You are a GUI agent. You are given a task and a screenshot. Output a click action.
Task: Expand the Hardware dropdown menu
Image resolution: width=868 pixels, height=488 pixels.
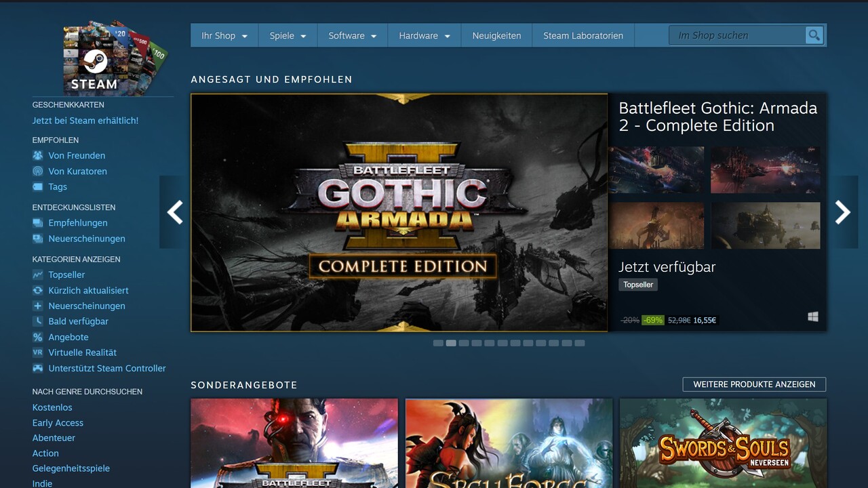point(425,36)
